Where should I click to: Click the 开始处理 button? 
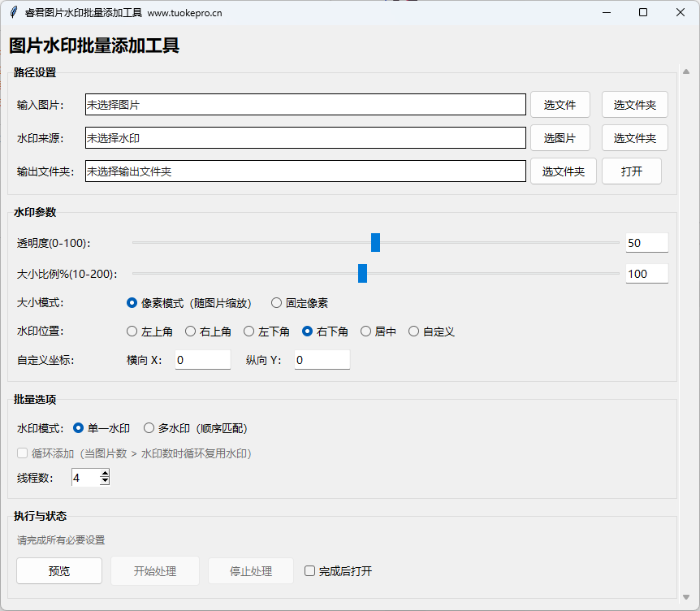155,571
